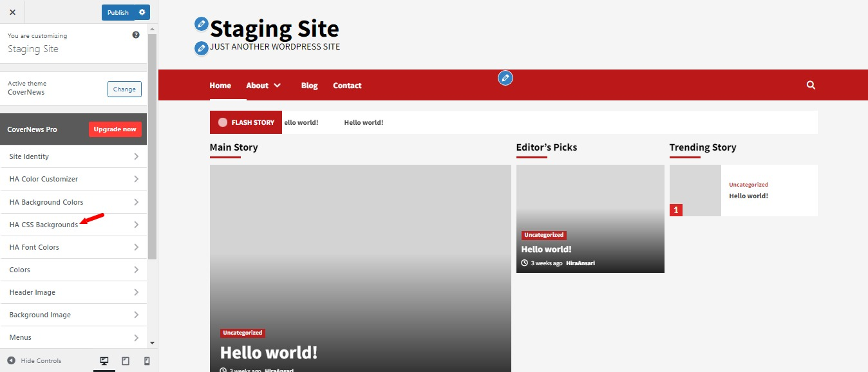Screen dimensions: 868x372
Task: Click the Staging Site title link
Action: (274, 29)
